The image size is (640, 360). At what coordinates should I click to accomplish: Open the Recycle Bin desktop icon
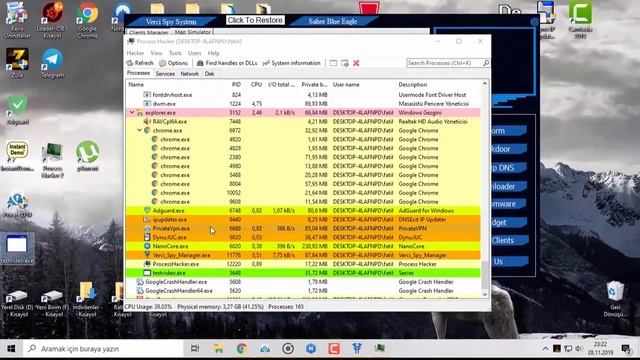tap(615, 299)
